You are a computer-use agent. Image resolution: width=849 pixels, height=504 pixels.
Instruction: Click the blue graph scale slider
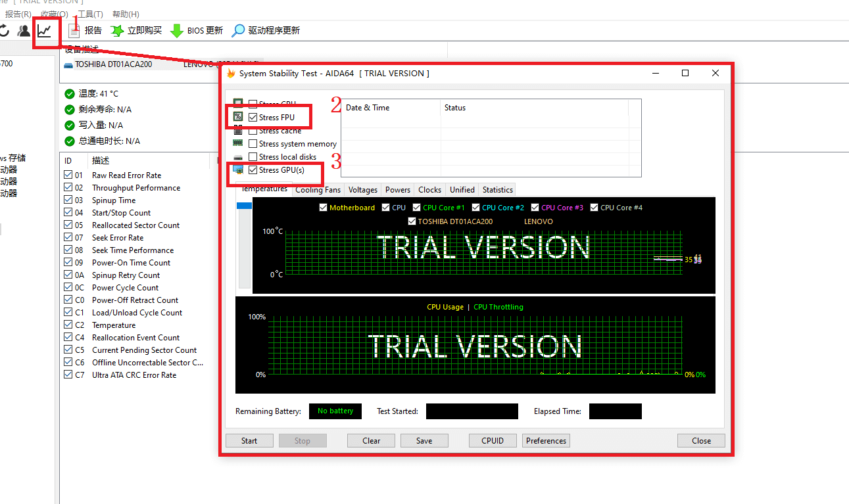[244, 206]
